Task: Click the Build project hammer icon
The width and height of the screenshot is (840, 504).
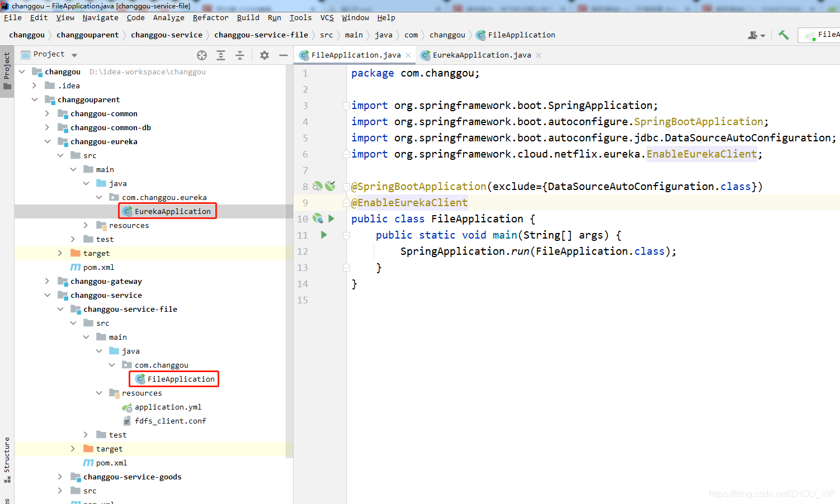Action: 784,35
